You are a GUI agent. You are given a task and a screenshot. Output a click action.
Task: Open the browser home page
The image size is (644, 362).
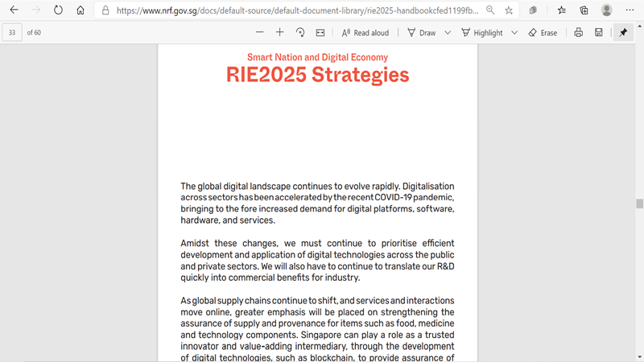tap(80, 10)
